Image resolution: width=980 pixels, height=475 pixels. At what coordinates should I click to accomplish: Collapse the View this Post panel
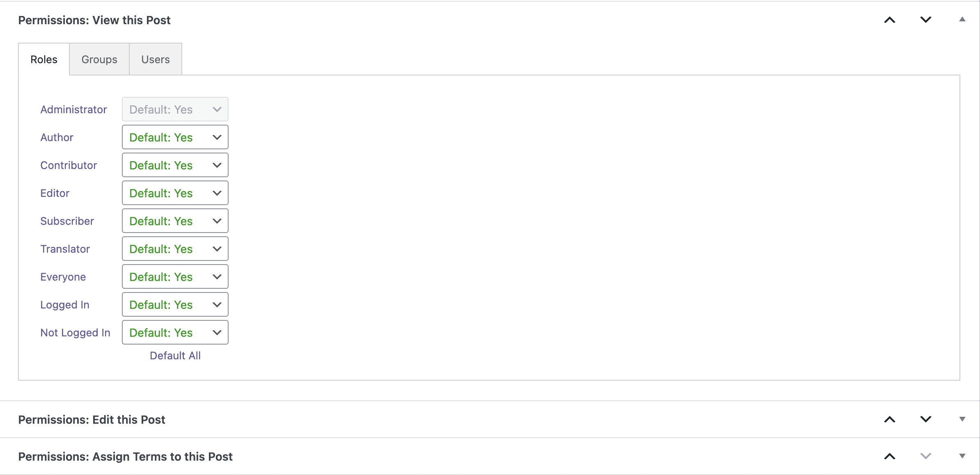click(962, 19)
